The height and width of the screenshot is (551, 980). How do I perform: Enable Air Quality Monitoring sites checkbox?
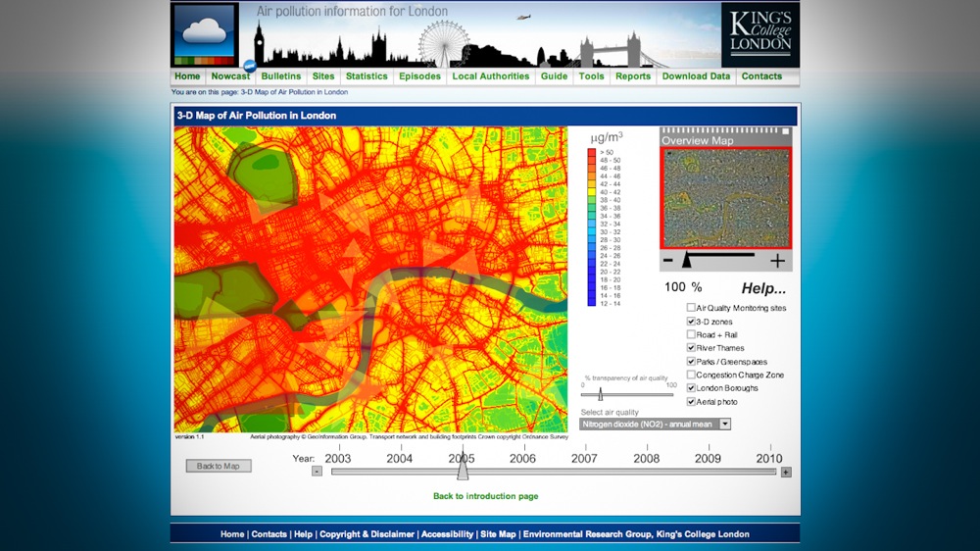[691, 308]
